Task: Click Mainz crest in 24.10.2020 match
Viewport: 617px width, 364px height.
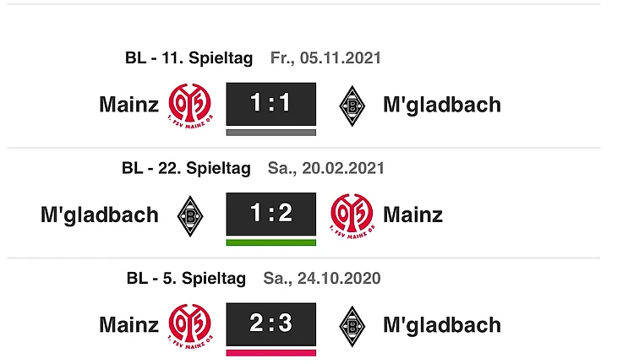Action: tap(191, 326)
